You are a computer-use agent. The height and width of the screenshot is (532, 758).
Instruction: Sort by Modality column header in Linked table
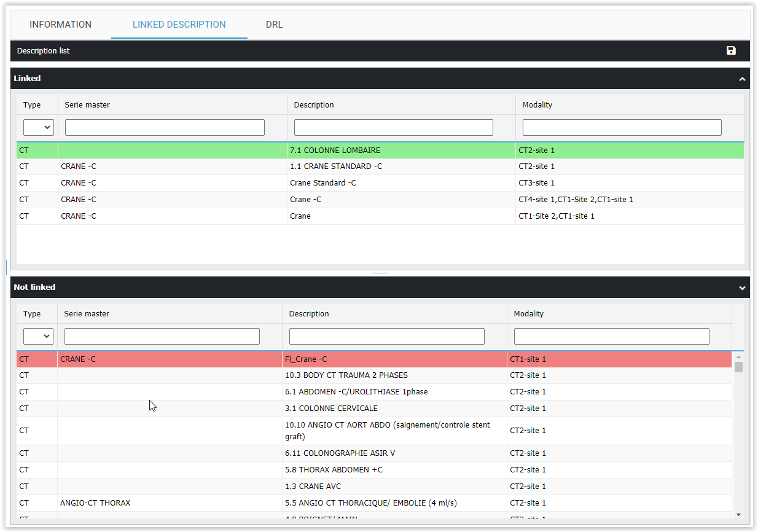pyautogui.click(x=537, y=105)
